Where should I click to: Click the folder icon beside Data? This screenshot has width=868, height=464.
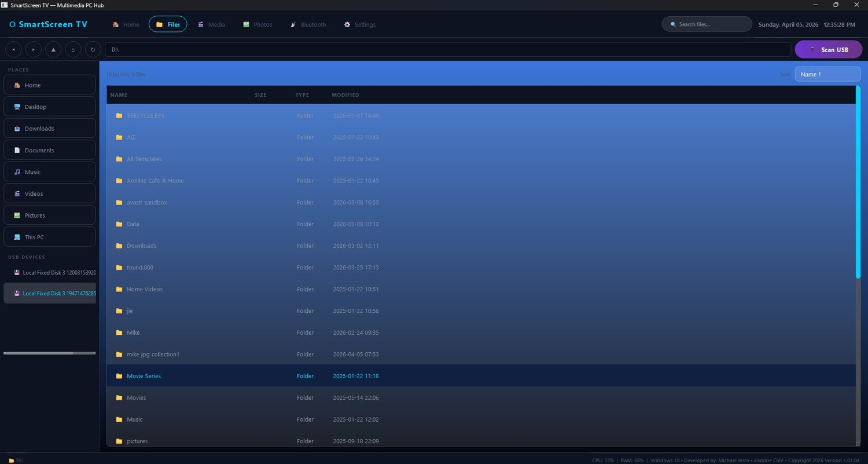click(119, 224)
